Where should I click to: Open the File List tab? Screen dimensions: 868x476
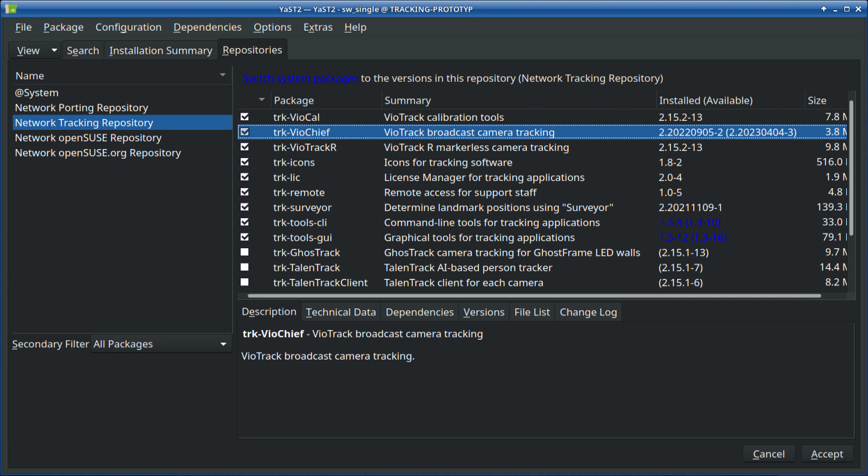tap(532, 312)
